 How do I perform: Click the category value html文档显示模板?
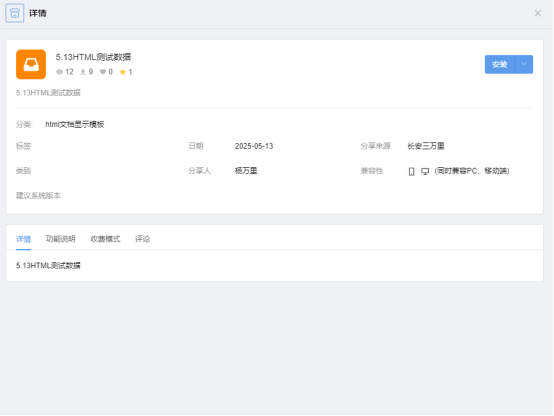(75, 124)
